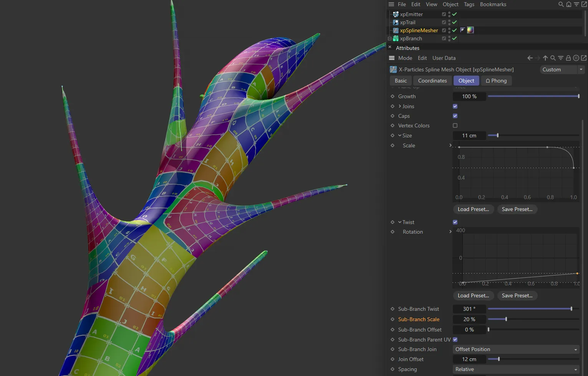
Task: Click the Sub-Branch Scale slider
Action: point(506,319)
